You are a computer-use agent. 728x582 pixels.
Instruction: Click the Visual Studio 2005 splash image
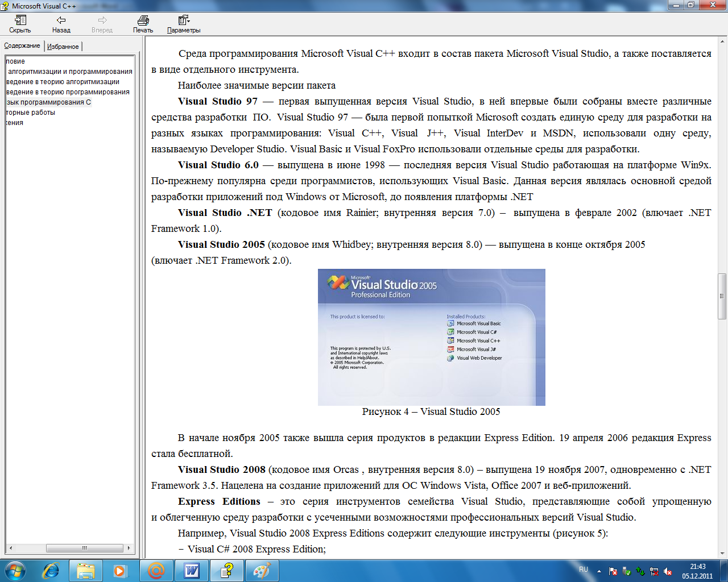click(x=431, y=337)
